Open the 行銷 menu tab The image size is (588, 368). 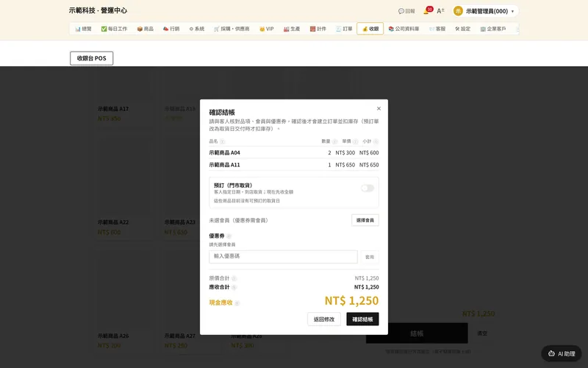click(171, 29)
